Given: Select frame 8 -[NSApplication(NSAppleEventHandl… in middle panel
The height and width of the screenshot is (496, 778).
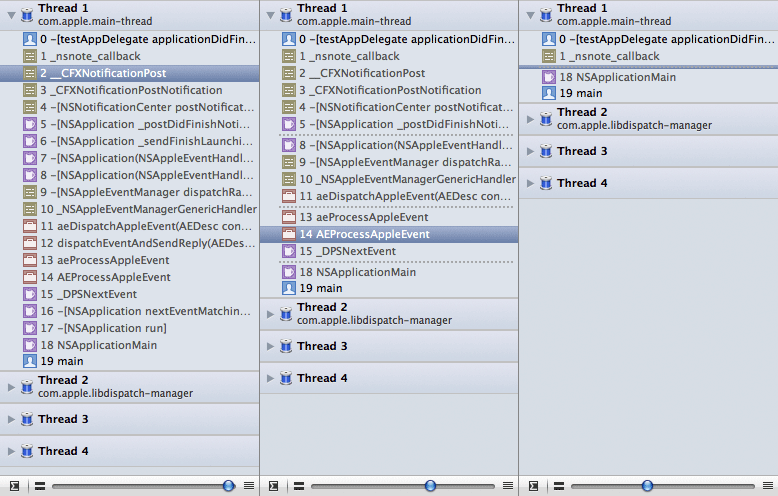Looking at the screenshot, I should 389,145.
